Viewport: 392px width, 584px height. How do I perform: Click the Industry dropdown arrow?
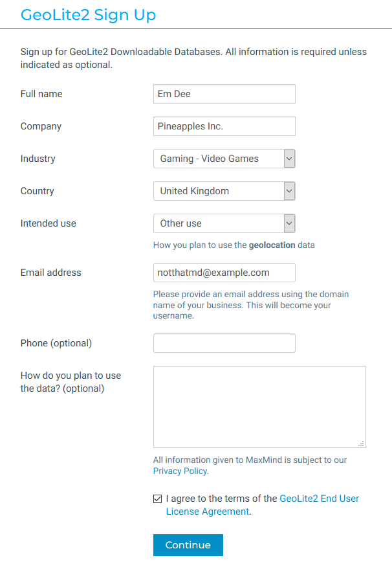tap(290, 158)
